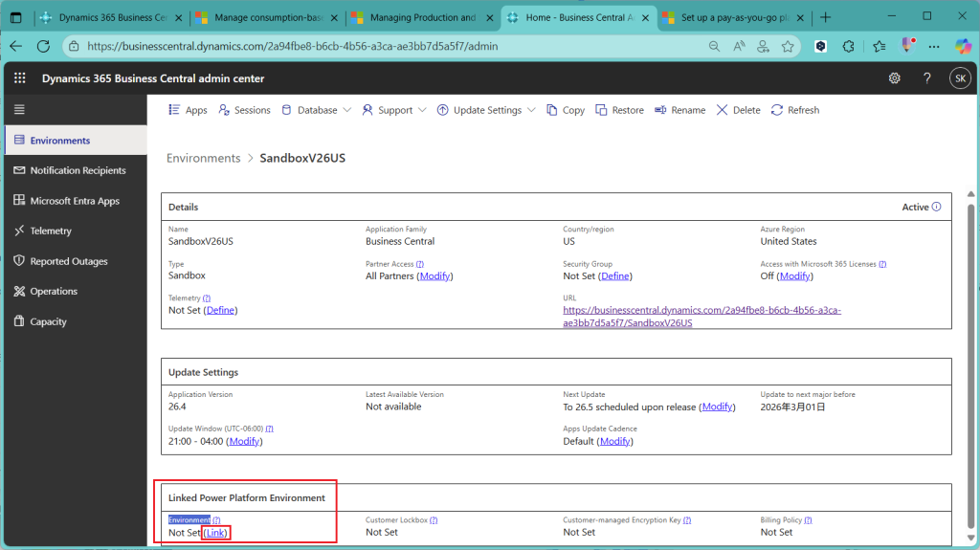The height and width of the screenshot is (550, 980).
Task: Modify Apps Update Cadence
Action: tap(615, 441)
